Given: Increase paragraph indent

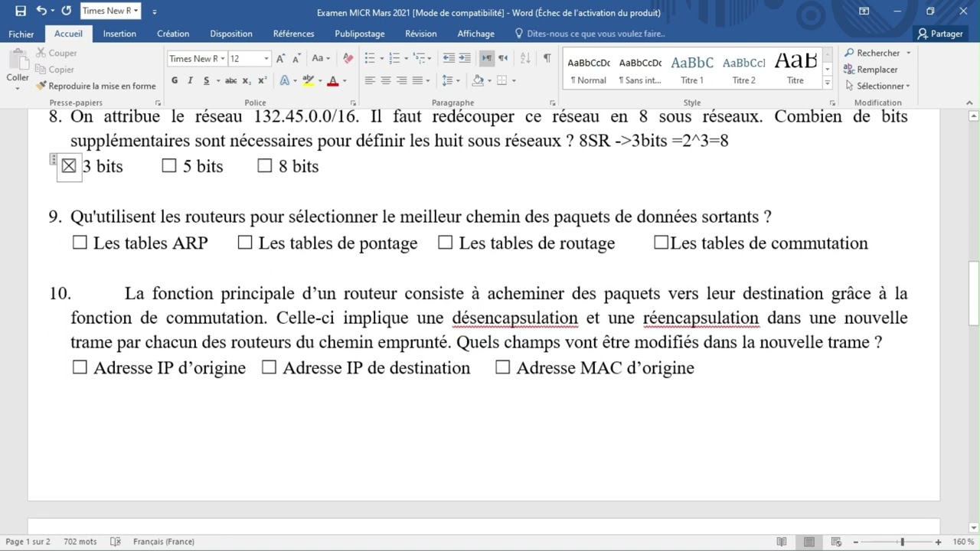Looking at the screenshot, I should tap(465, 58).
